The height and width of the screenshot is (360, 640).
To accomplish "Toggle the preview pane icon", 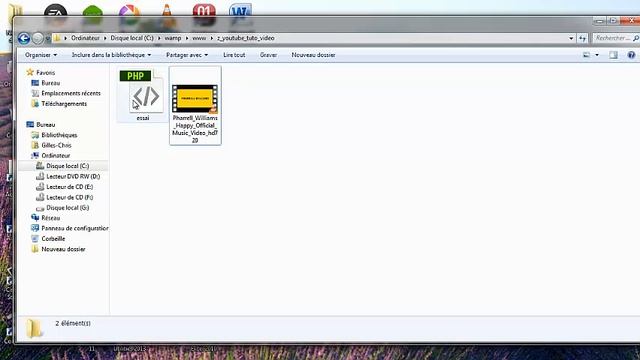I will coord(613,55).
